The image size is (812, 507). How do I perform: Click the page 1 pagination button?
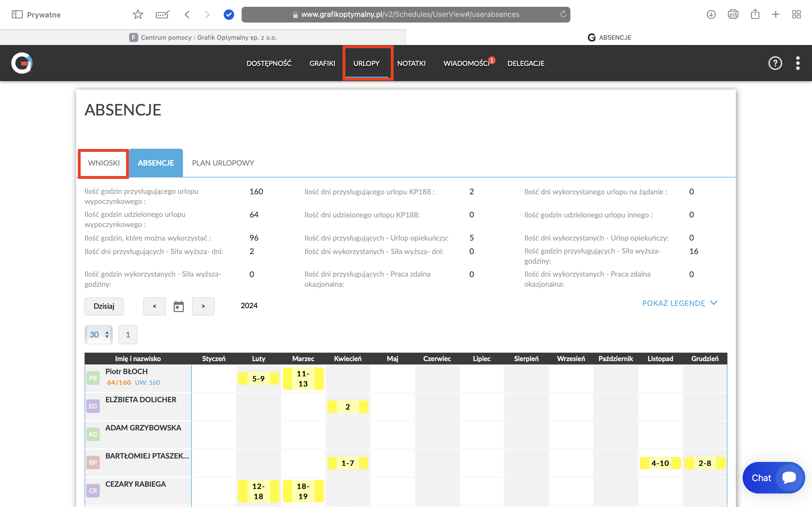coord(128,334)
